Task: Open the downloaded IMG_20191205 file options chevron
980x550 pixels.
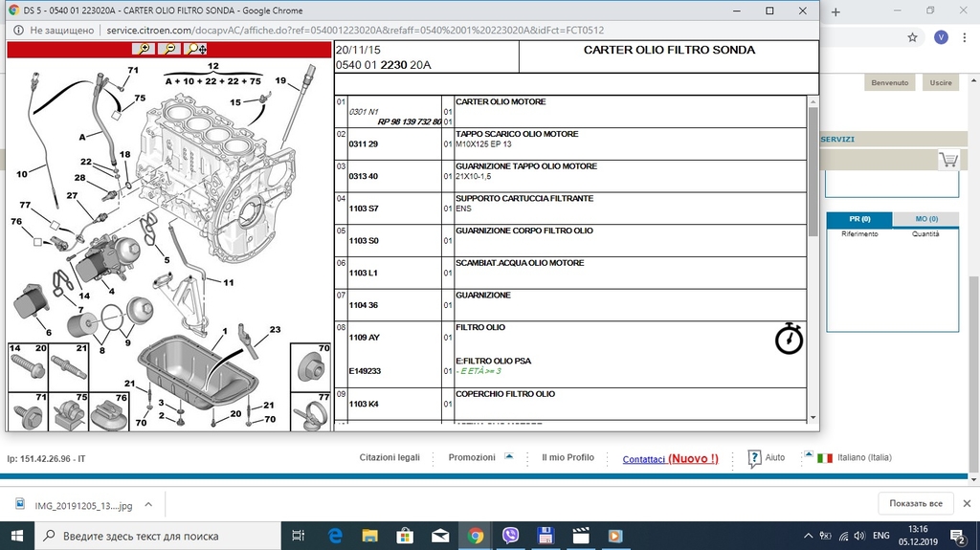Action: coord(148,504)
